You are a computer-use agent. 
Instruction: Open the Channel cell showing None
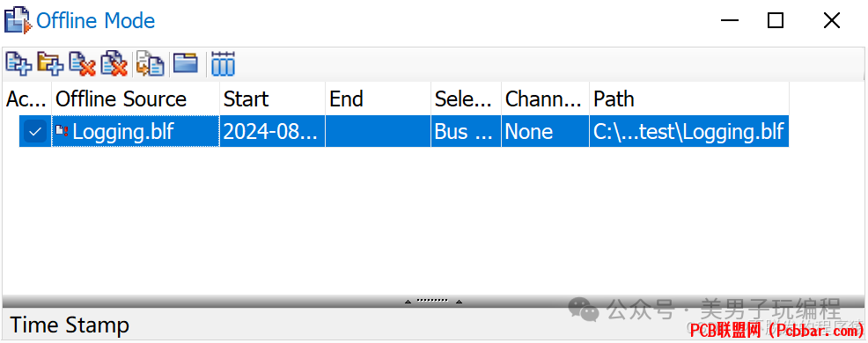pyautogui.click(x=545, y=132)
